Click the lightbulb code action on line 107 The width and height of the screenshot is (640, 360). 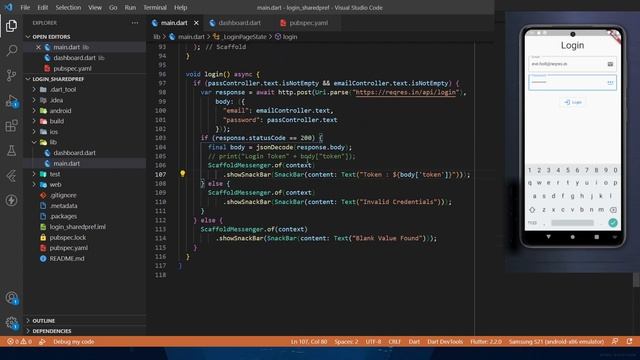pyautogui.click(x=182, y=174)
